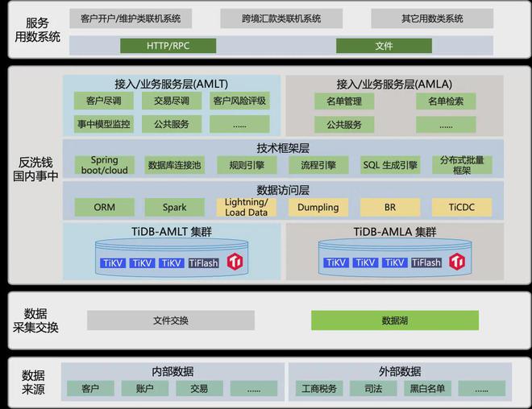Select the 黑白名单 box
The image size is (532, 409).
[427, 388]
